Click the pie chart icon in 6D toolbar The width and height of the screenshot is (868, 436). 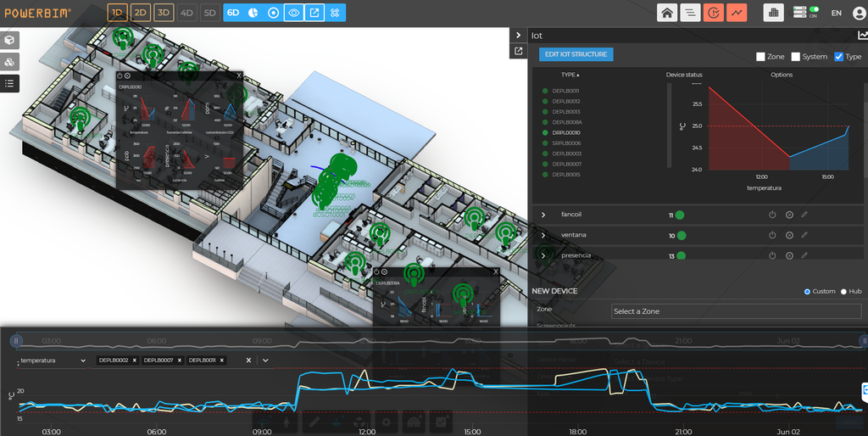(x=253, y=13)
